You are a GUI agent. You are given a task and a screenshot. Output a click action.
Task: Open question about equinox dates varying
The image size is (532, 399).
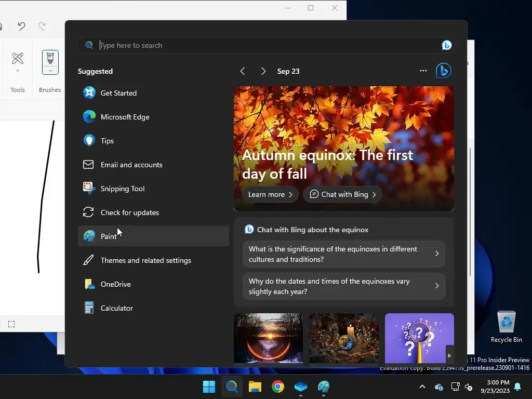(x=344, y=286)
